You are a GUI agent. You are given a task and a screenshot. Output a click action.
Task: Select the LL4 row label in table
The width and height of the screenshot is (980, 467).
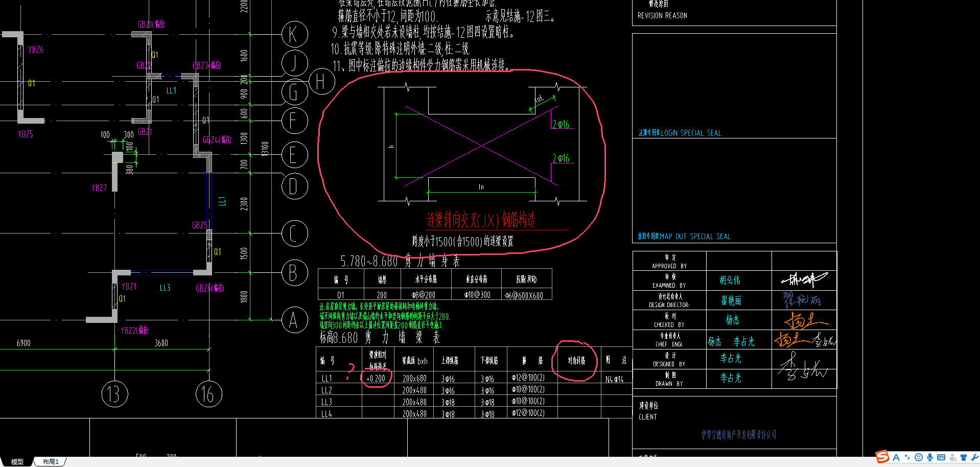326,414
